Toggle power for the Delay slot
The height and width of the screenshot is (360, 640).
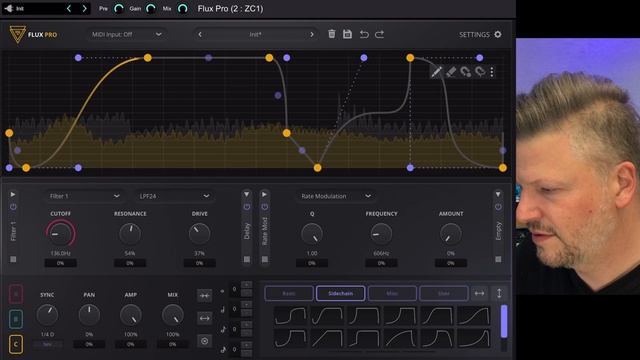[247, 207]
